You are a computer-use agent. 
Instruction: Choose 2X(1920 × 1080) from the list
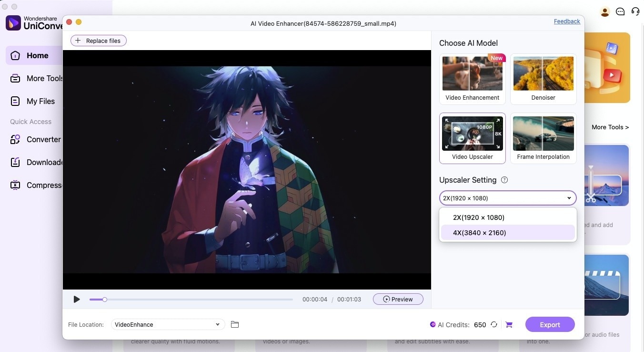click(x=508, y=217)
